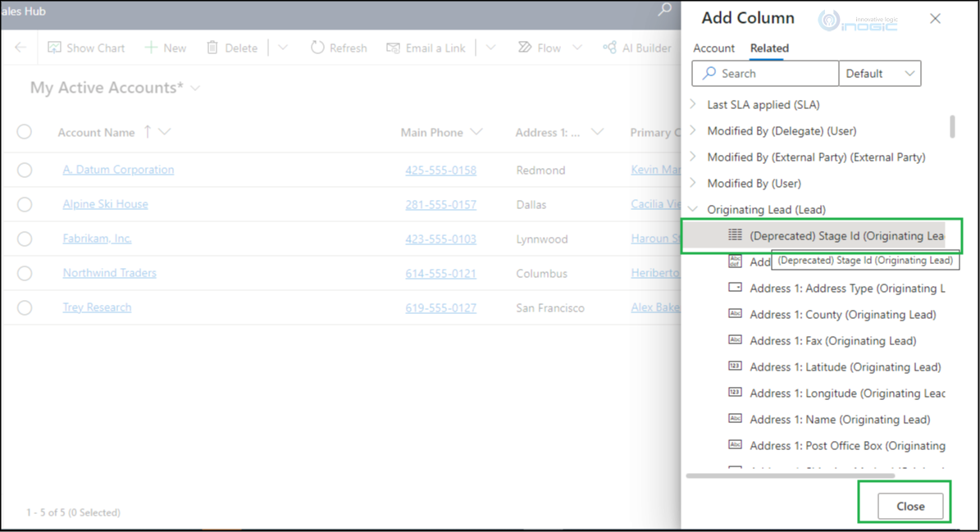Select the Fabrikam, Inc. row checkbox

[x=25, y=239]
